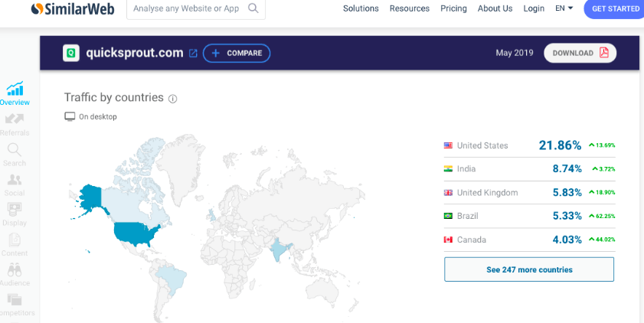Viewport: 644px width, 323px height.
Task: Click the Competitors sidebar icon
Action: point(15,300)
